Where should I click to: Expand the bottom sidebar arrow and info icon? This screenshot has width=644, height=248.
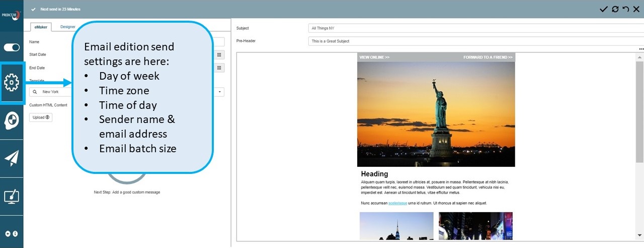tap(12, 234)
